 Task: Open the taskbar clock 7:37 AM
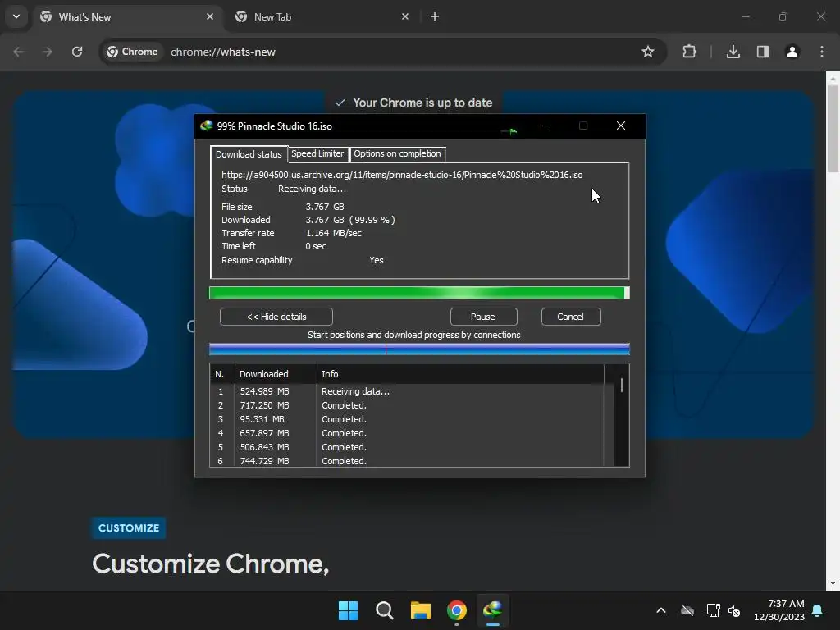click(x=779, y=610)
